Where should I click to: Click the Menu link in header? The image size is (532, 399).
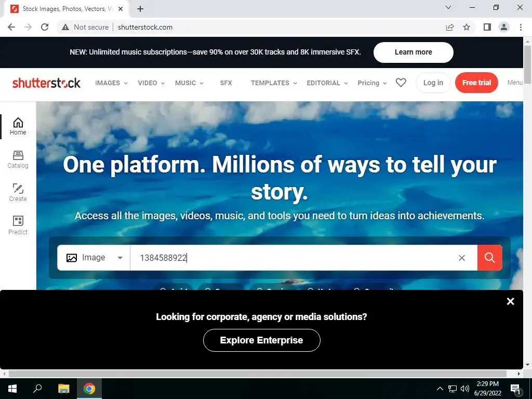pyautogui.click(x=515, y=83)
